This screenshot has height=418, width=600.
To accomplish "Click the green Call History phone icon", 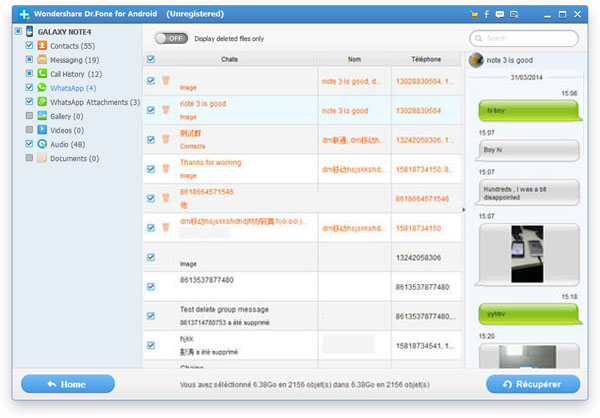I will coord(42,73).
